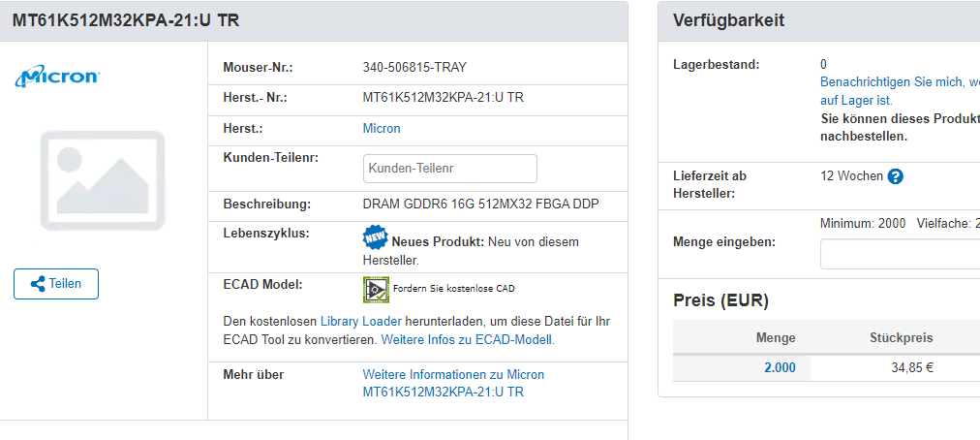The height and width of the screenshot is (440, 980).
Task: Click the Teilen share button
Action: tap(56, 284)
